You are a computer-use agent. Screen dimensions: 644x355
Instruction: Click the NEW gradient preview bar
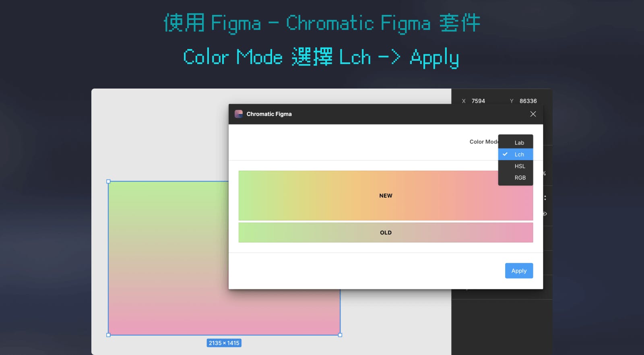pyautogui.click(x=386, y=196)
